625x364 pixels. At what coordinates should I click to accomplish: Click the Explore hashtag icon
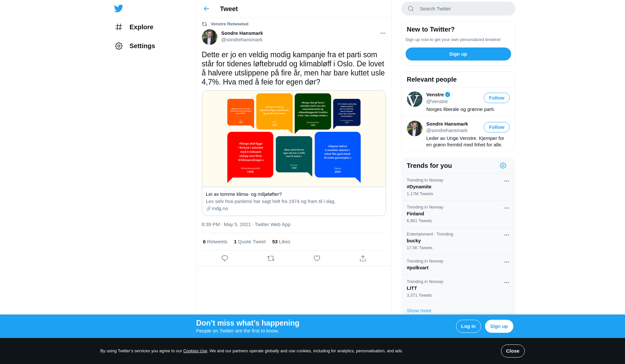[119, 27]
